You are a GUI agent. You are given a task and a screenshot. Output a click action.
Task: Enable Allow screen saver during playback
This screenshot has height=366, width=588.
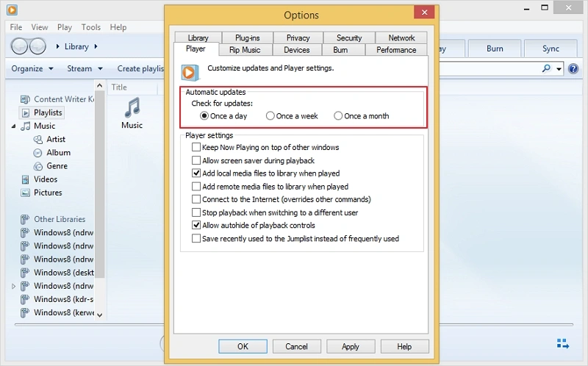tap(196, 160)
